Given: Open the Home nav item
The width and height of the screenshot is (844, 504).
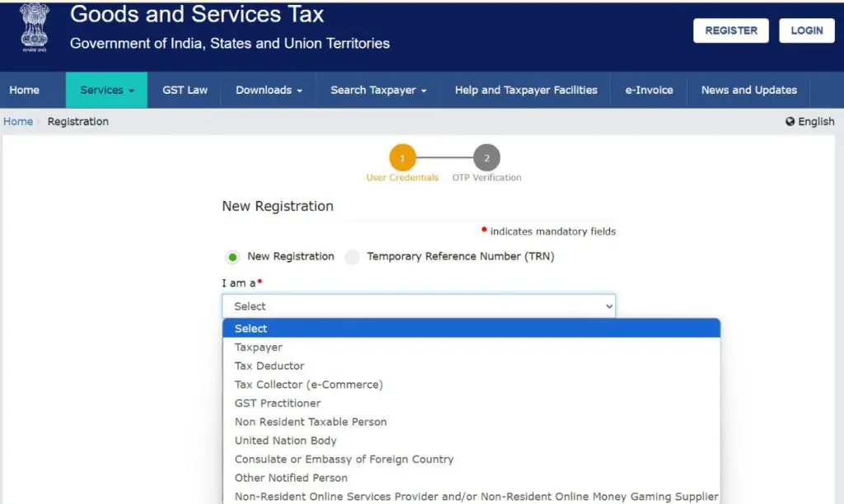Looking at the screenshot, I should point(24,90).
